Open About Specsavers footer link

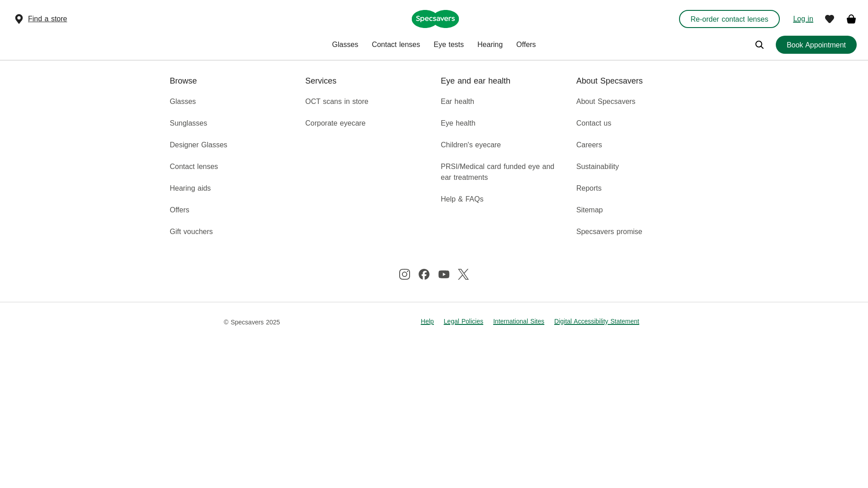point(605,102)
